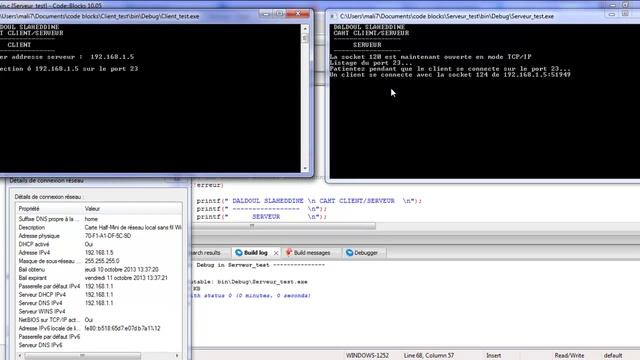Image resolution: width=640 pixels, height=360 pixels.
Task: Minimize the Serveur_test console window
Action: coord(612,15)
